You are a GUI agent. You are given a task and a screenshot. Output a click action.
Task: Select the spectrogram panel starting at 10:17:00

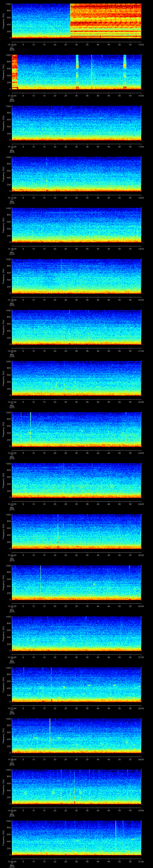[77, 174]
